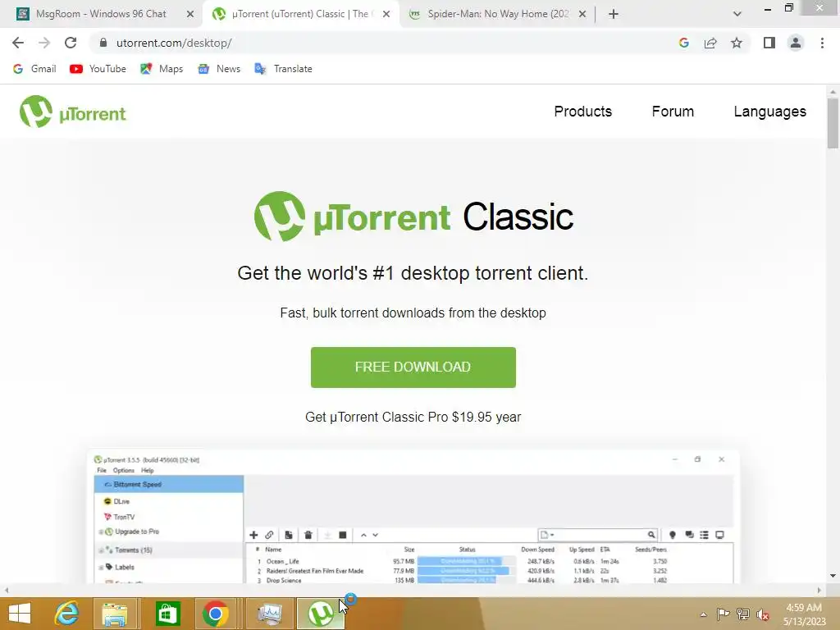Viewport: 840px width, 630px height.
Task: Reload the current page
Action: tap(71, 43)
